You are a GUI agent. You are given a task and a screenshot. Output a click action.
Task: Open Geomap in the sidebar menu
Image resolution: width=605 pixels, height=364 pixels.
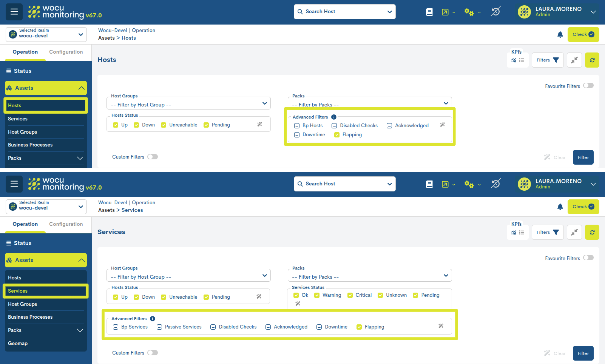(x=18, y=343)
